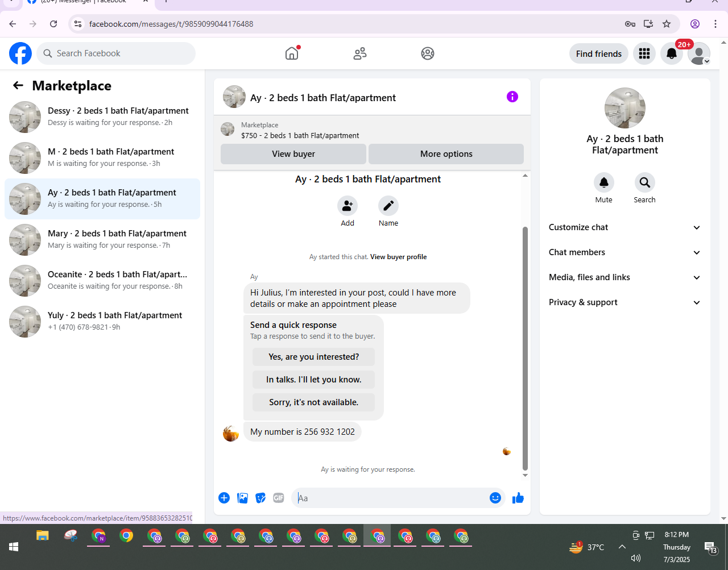Open more actions plus icon in composer
The height and width of the screenshot is (570, 728).
pyautogui.click(x=224, y=498)
